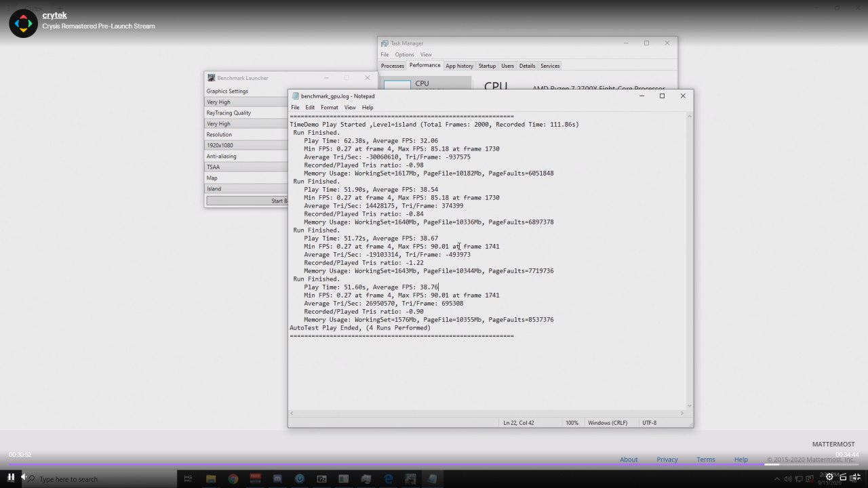Switch to Task Manager's Processes tab

tap(393, 66)
